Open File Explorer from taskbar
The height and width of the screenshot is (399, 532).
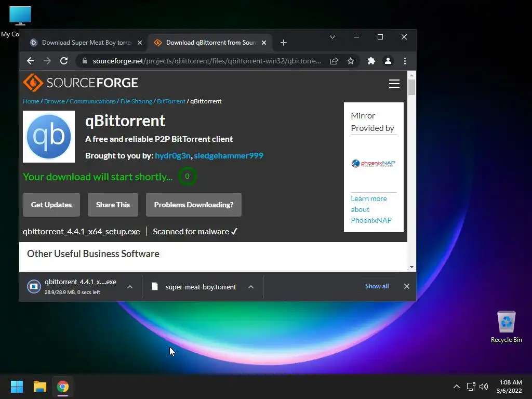(39, 387)
